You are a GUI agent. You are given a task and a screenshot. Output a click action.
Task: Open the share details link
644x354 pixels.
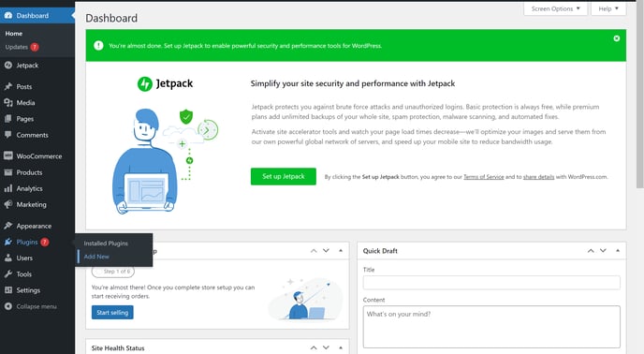point(538,177)
